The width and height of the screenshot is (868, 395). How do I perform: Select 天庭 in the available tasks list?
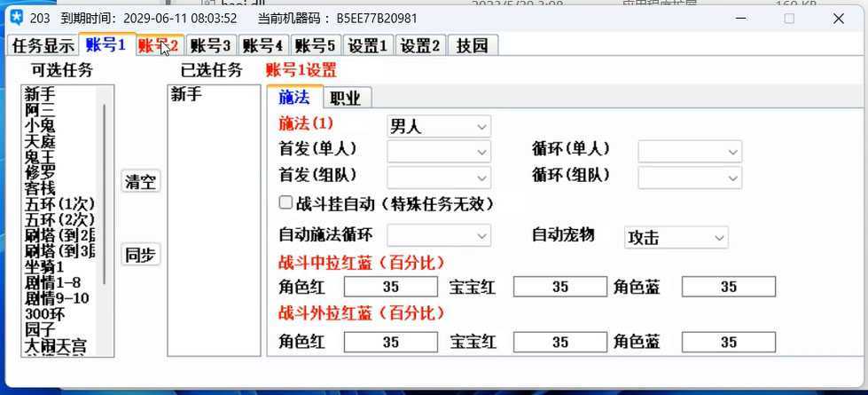(x=40, y=141)
